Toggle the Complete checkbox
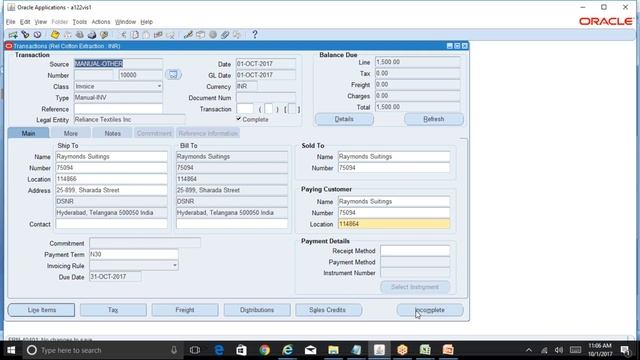This screenshot has height=360, width=640. (x=239, y=118)
